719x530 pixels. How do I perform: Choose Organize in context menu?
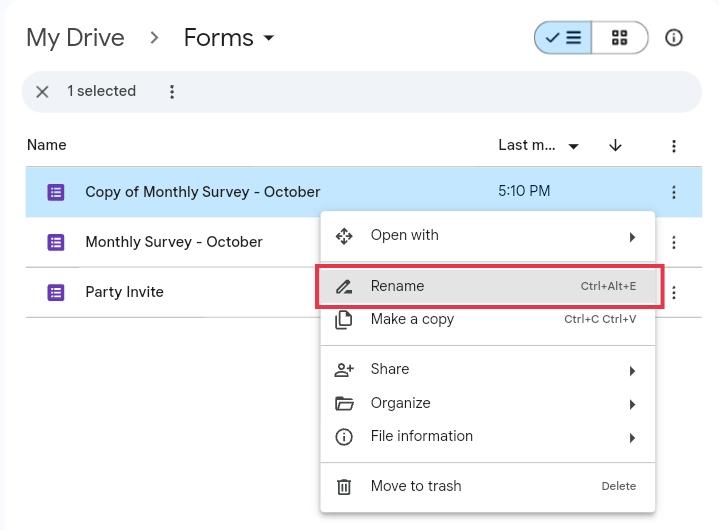coord(487,403)
